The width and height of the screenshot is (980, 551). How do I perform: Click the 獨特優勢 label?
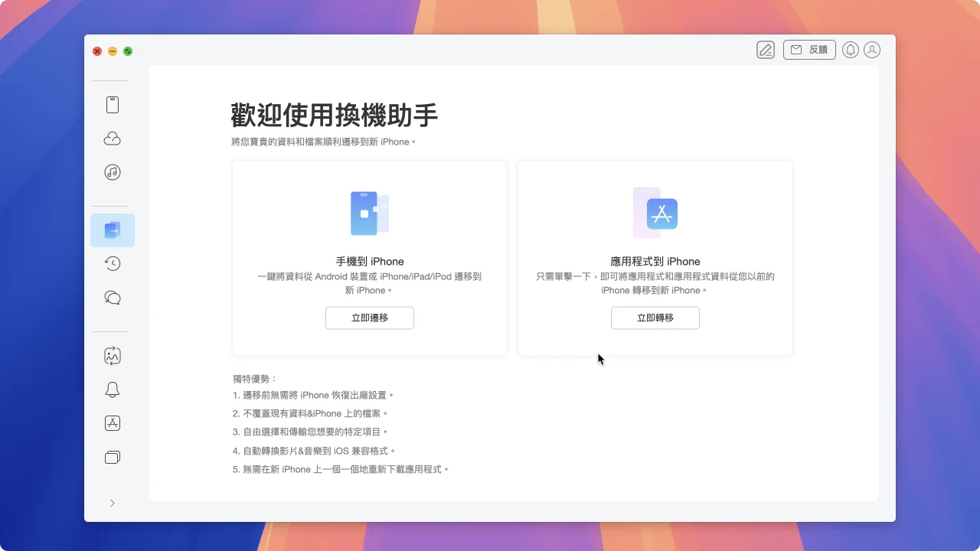pyautogui.click(x=256, y=378)
